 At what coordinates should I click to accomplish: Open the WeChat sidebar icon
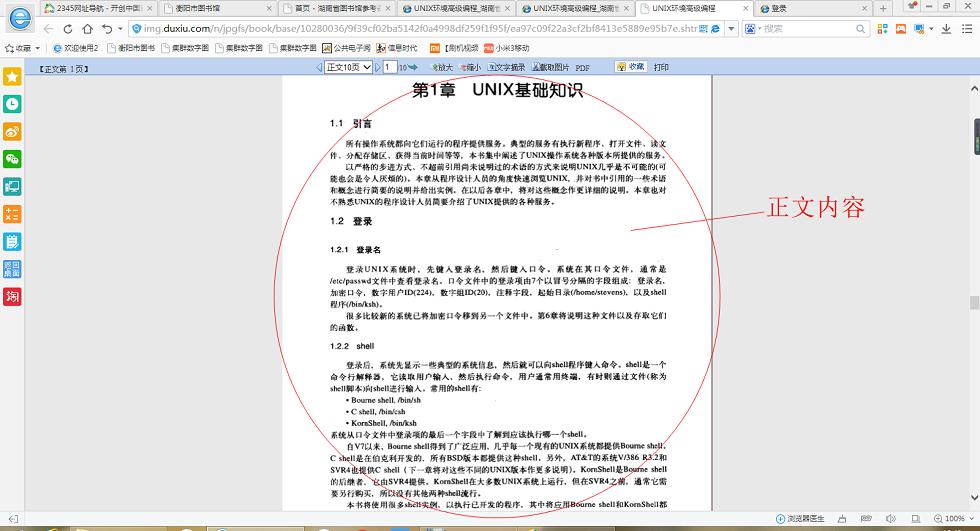coord(12,159)
